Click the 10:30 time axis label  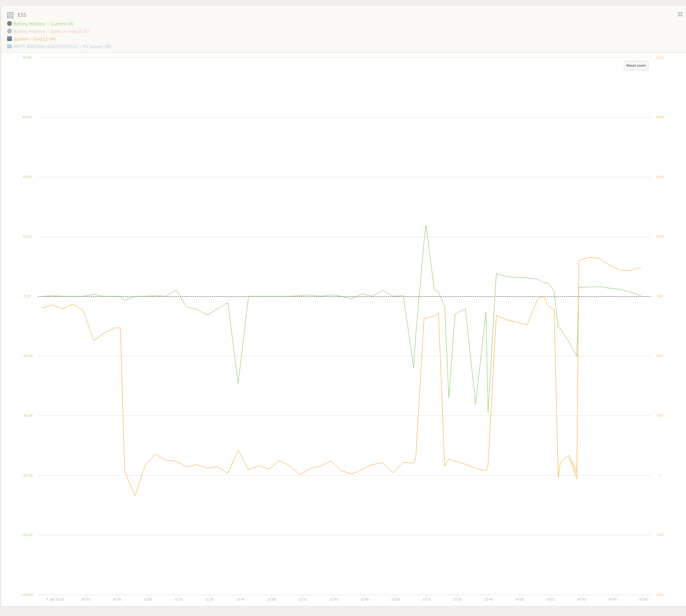(86, 599)
